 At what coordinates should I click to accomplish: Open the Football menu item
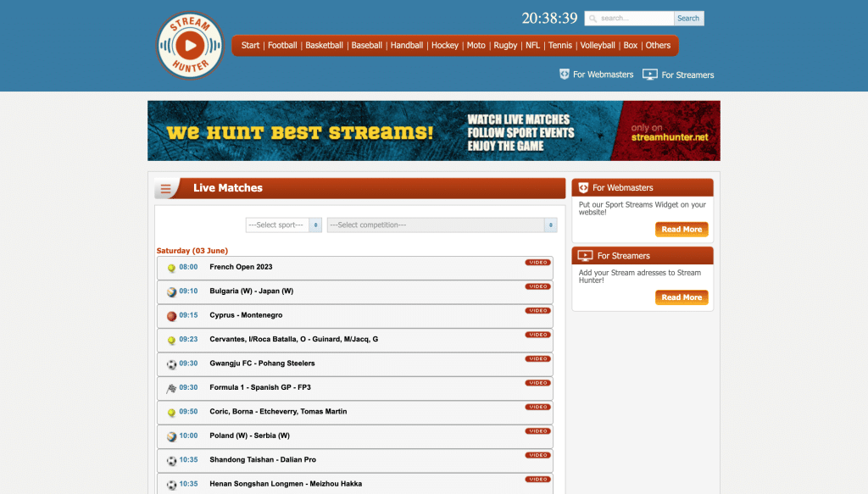[x=282, y=46]
